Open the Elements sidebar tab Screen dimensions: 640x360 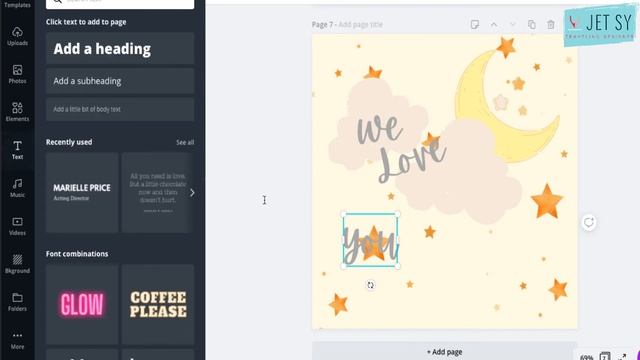pos(17,112)
